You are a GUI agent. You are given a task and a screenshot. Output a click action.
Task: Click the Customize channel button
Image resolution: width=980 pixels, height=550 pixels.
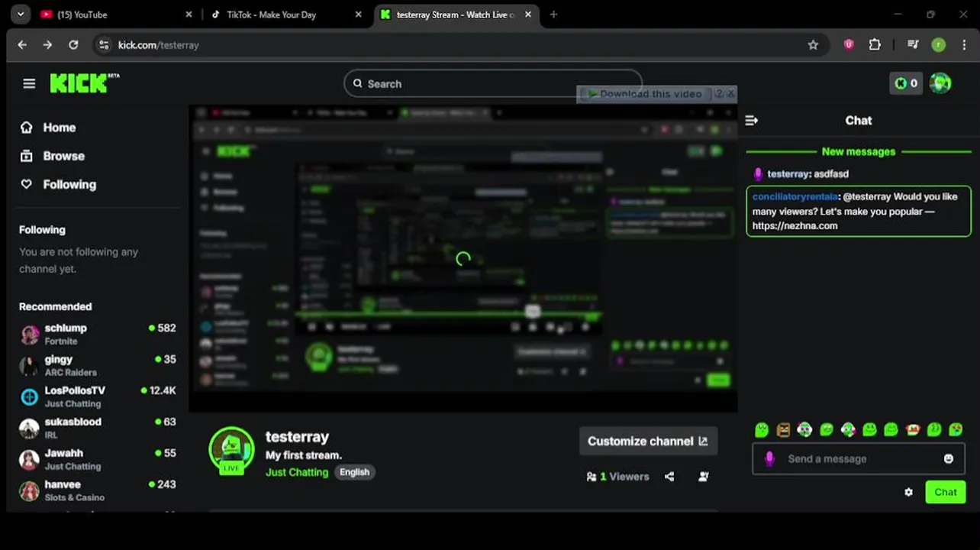pyautogui.click(x=648, y=442)
